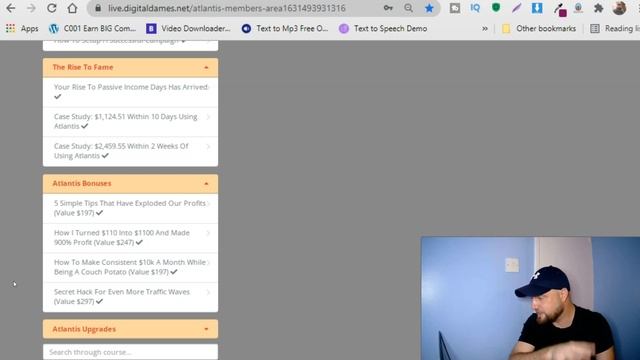Go back using browser back arrow

tap(11, 8)
